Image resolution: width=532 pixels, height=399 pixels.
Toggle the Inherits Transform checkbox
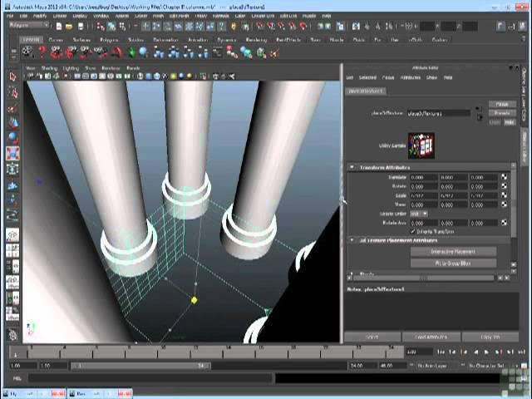pos(413,231)
